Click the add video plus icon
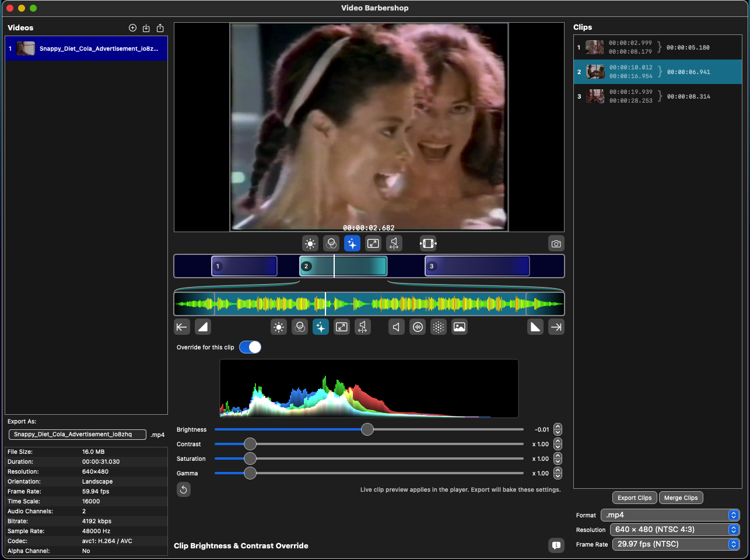This screenshot has width=750, height=560. point(132,28)
